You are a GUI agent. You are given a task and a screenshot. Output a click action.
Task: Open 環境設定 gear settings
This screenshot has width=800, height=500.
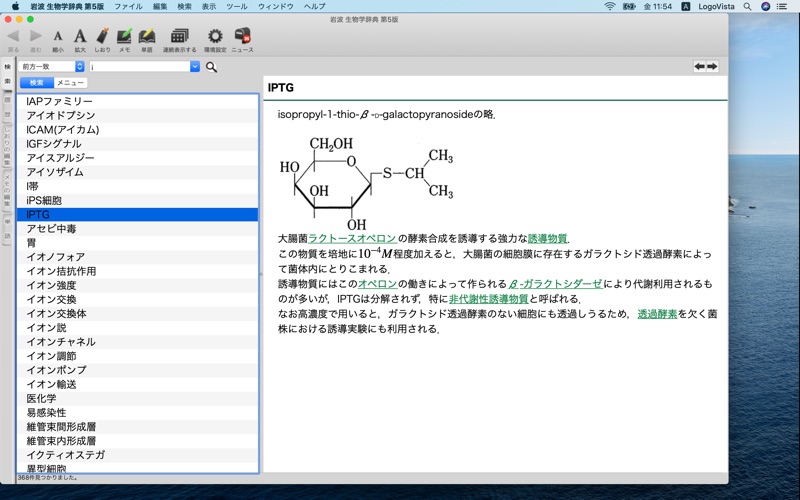[215, 37]
